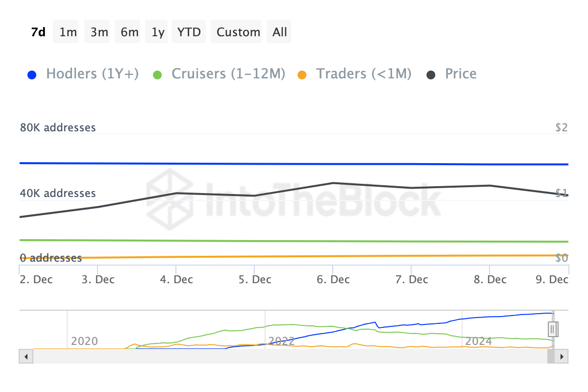This screenshot has width=588, height=392.
Task: Click the scrollbar right arrow
Action: point(562,356)
